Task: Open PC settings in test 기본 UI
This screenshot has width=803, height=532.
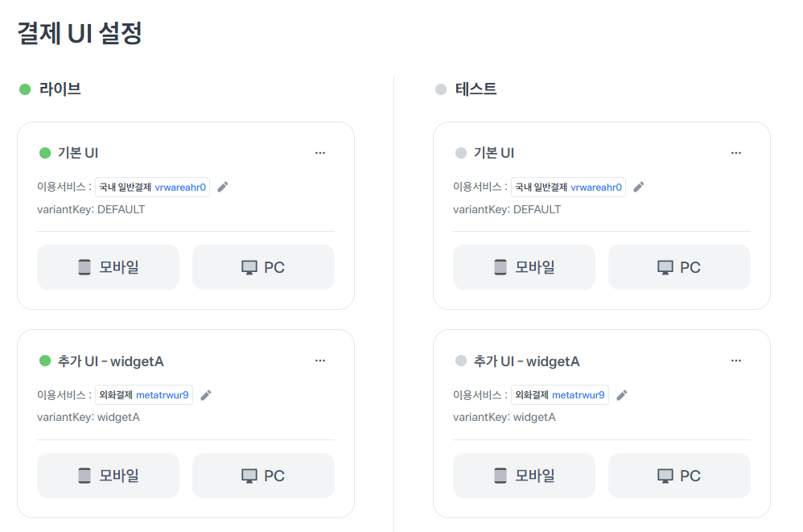Action: point(679,267)
